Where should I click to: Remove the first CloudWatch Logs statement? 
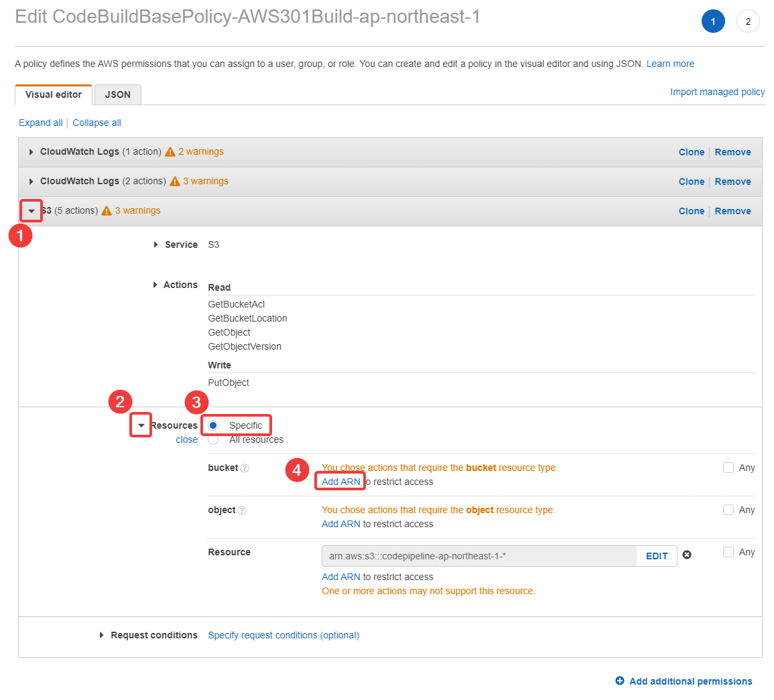732,152
